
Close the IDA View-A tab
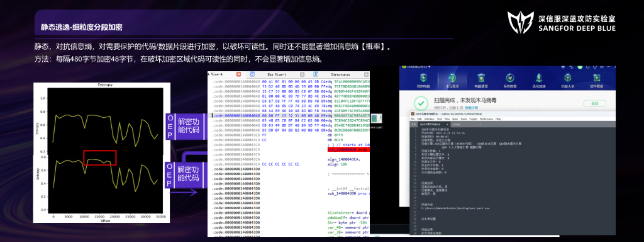tap(238, 74)
